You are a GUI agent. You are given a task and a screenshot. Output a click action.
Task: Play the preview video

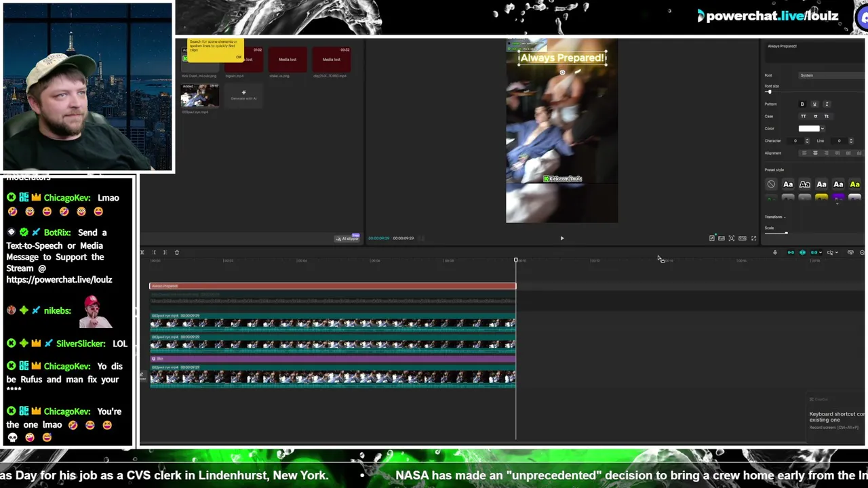[561, 238]
